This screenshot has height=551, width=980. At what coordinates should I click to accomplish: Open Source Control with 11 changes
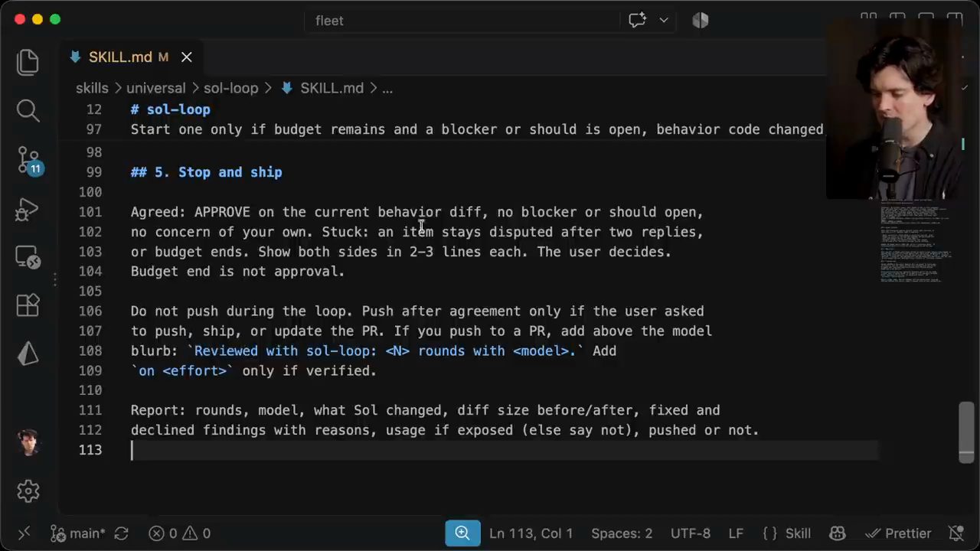tap(28, 161)
